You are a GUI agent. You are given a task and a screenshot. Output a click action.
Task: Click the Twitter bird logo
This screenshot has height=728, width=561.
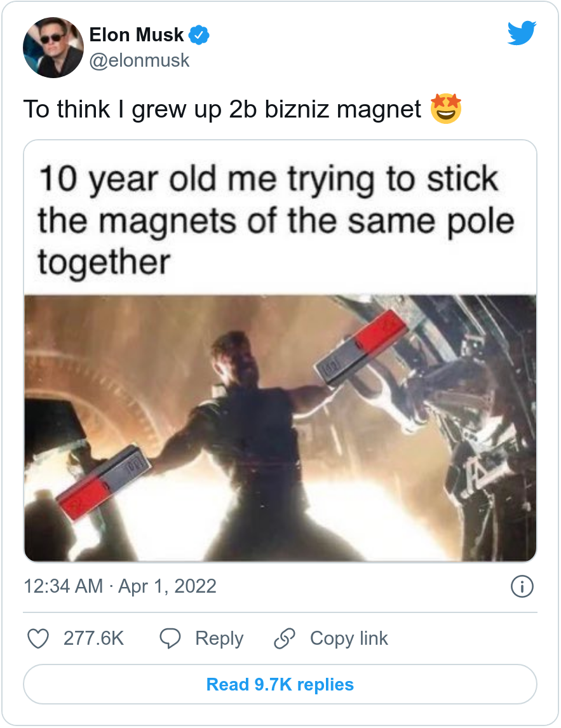[x=522, y=33]
